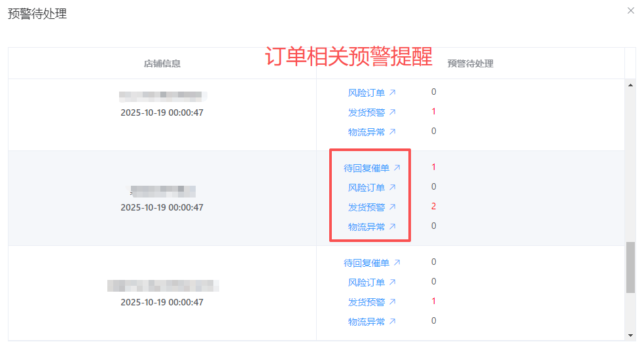Screen dimensions: 644x344
Task: Click the arrow icon beside 风险订单 in red-boxed row
Action: coord(392,188)
